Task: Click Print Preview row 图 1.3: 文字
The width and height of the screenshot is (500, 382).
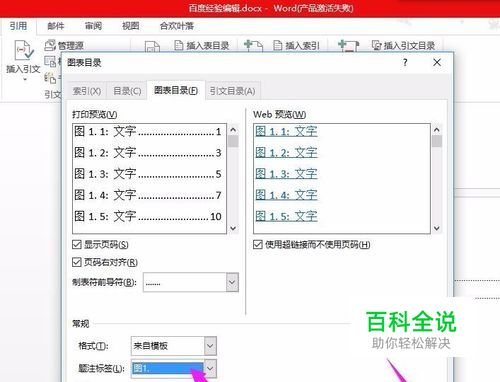Action: click(x=148, y=174)
